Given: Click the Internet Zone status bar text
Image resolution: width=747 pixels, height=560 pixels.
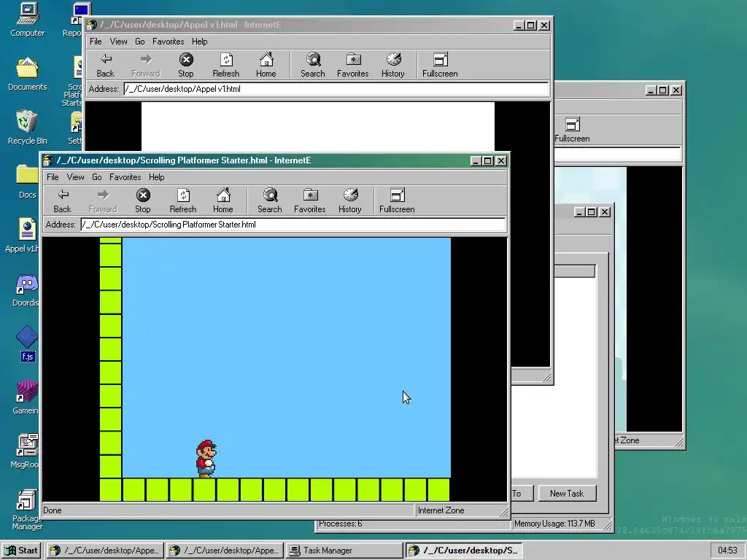Looking at the screenshot, I should tap(441, 510).
